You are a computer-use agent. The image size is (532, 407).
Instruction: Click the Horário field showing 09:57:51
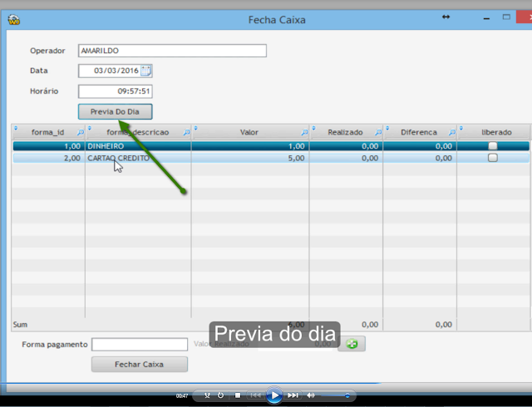pos(115,91)
